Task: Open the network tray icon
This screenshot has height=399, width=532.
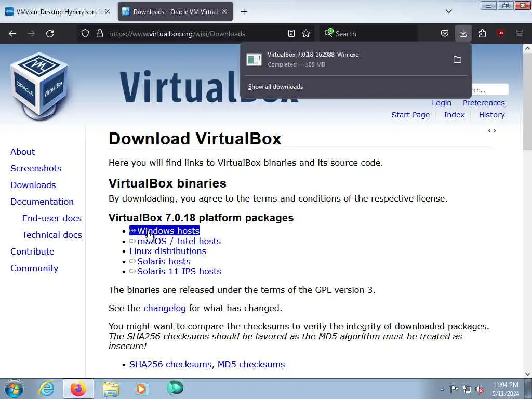Action: (467, 389)
